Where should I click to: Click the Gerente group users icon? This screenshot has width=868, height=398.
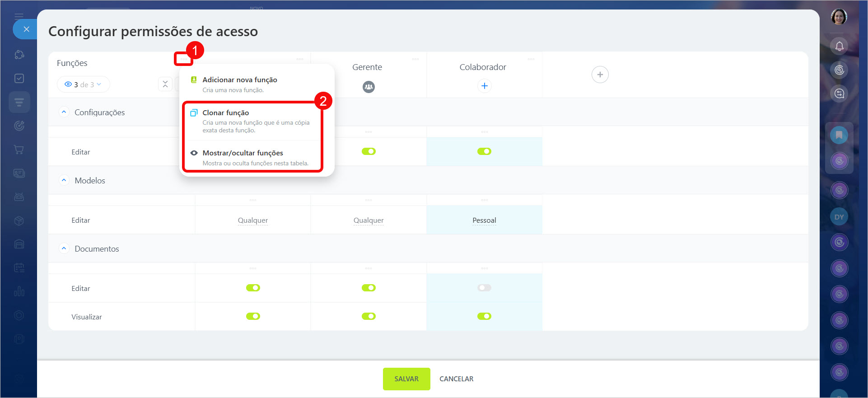click(x=369, y=87)
